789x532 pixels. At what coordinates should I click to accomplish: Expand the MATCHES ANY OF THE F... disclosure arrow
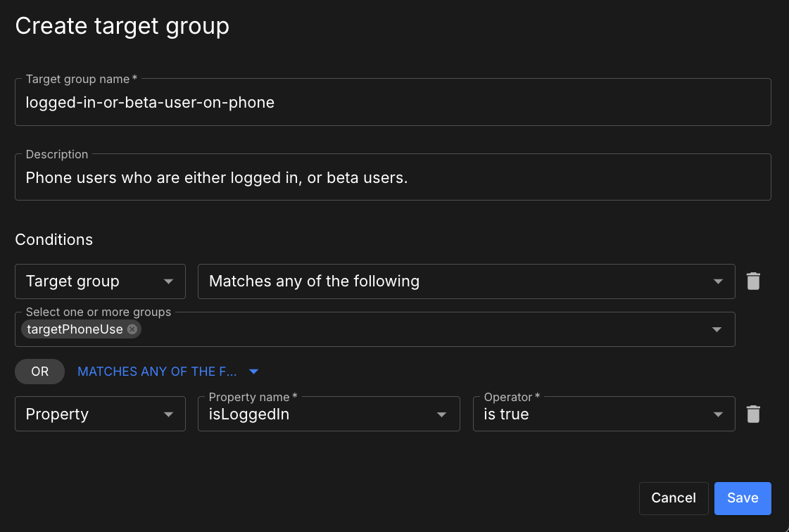(x=253, y=371)
